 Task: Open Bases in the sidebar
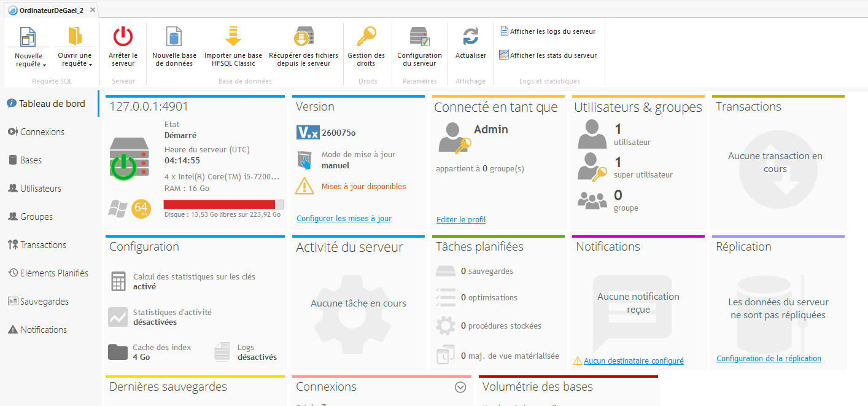point(25,160)
